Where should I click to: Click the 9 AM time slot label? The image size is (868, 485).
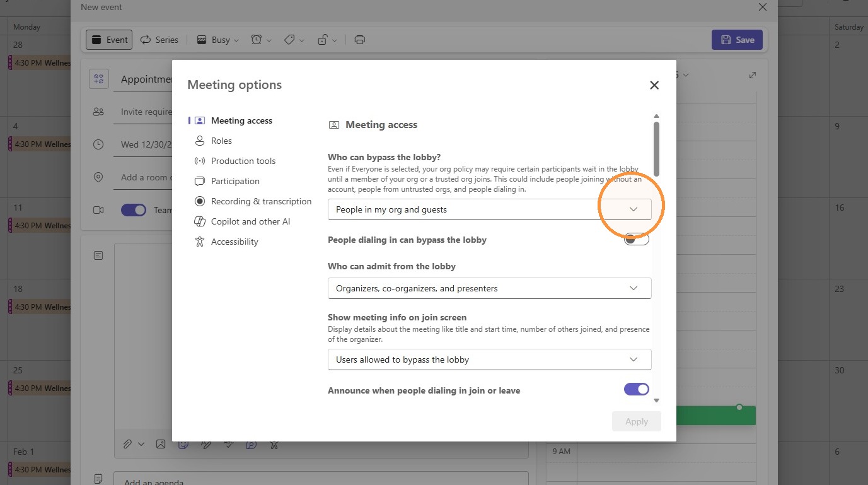pyautogui.click(x=561, y=452)
